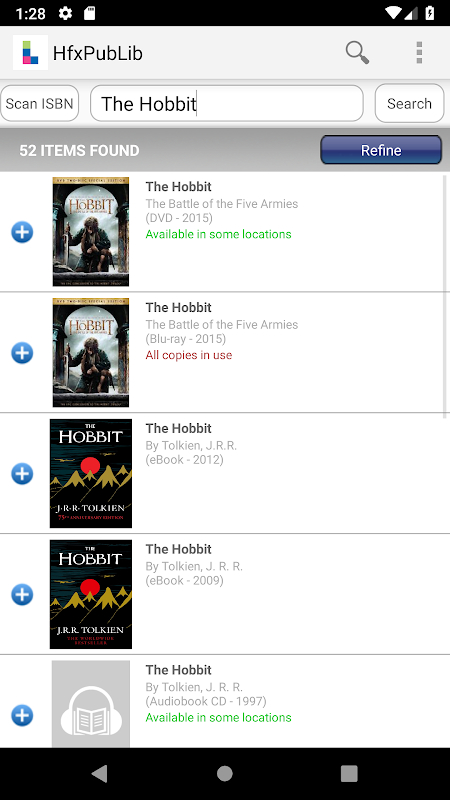Tap the Android back navigation button
Viewport: 450px width, 800px height.
click(99, 773)
